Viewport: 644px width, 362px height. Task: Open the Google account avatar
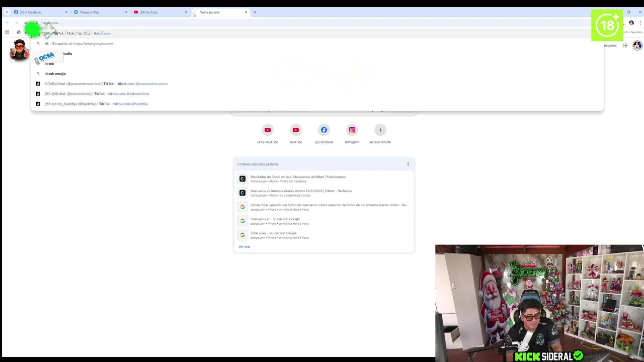pyautogui.click(x=637, y=45)
